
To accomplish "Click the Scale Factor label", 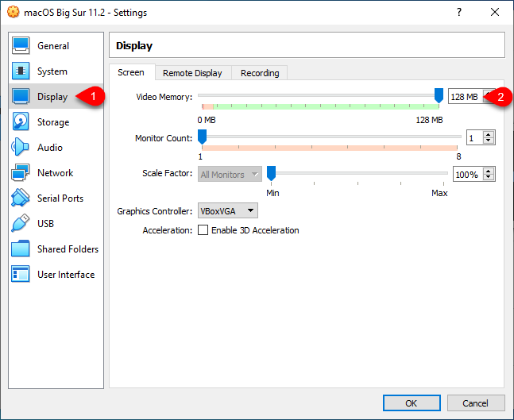I will click(x=167, y=173).
